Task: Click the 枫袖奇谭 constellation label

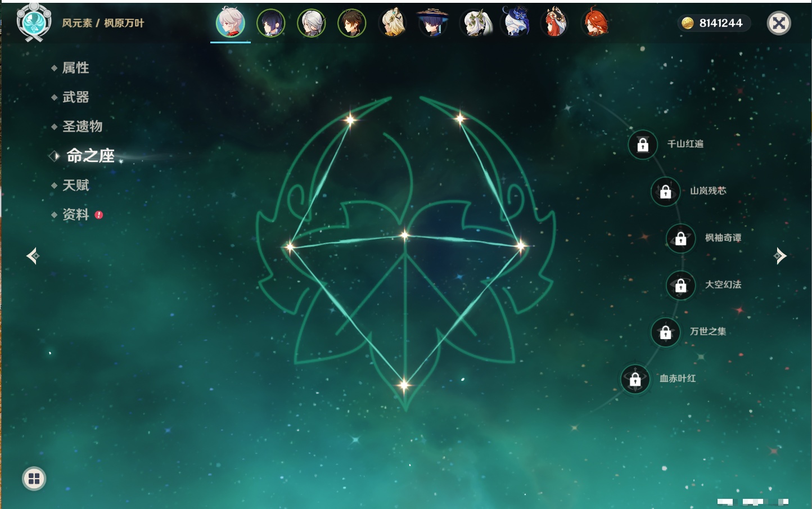Action: [724, 238]
